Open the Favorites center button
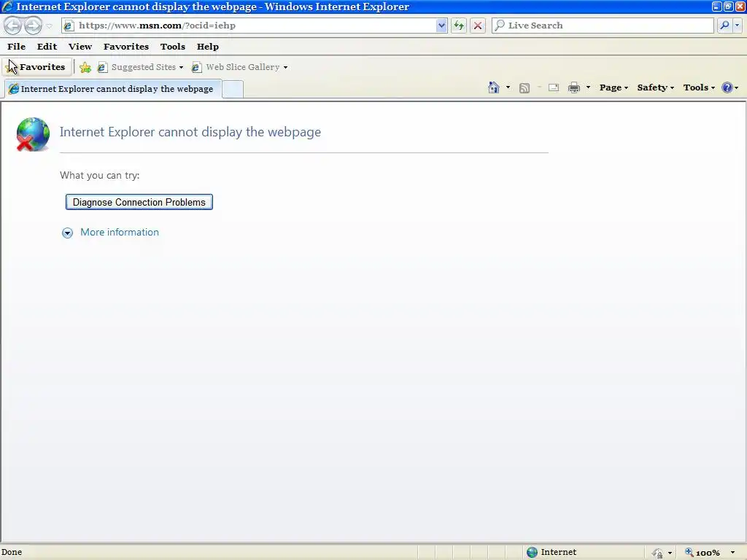 [x=36, y=67]
